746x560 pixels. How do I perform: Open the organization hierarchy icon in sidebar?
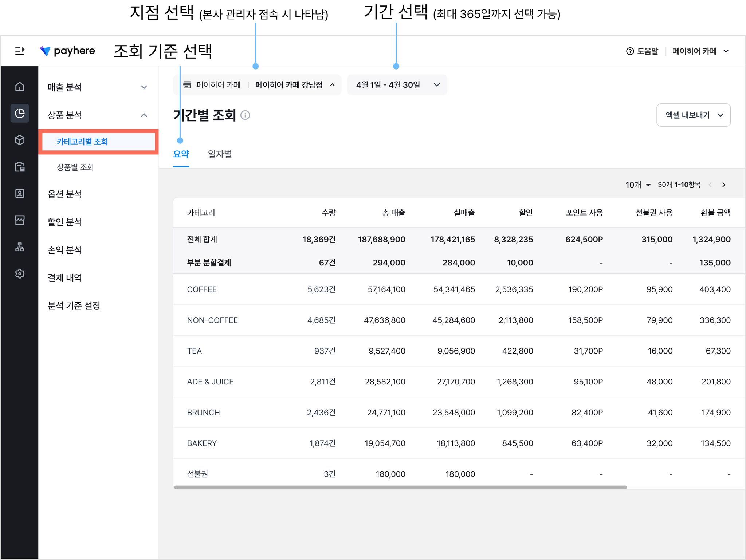coord(20,247)
